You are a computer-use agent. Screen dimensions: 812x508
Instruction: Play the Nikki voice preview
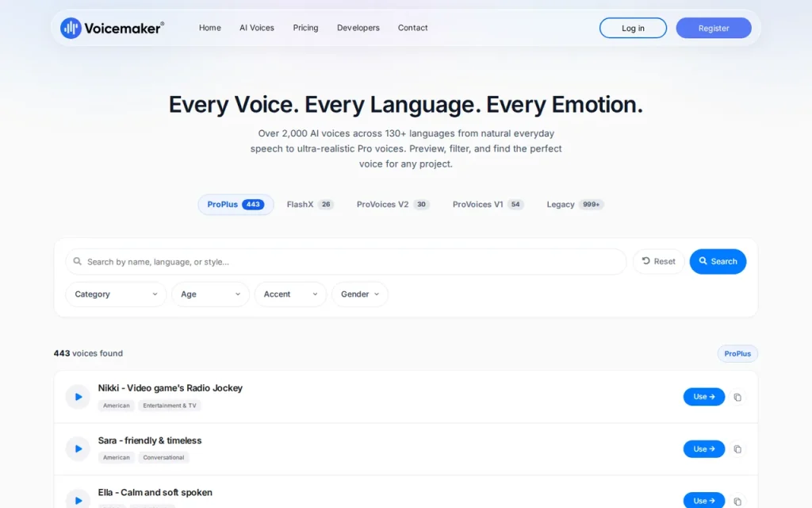coord(79,397)
